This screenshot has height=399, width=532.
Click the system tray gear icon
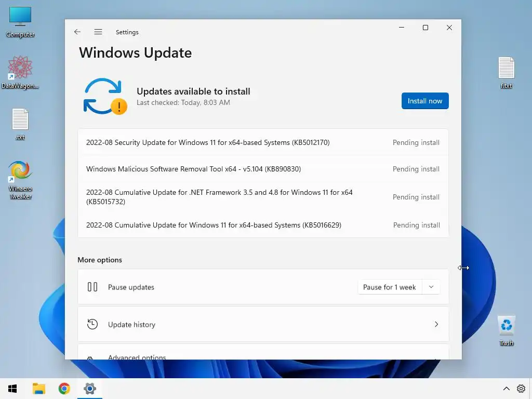(x=521, y=389)
